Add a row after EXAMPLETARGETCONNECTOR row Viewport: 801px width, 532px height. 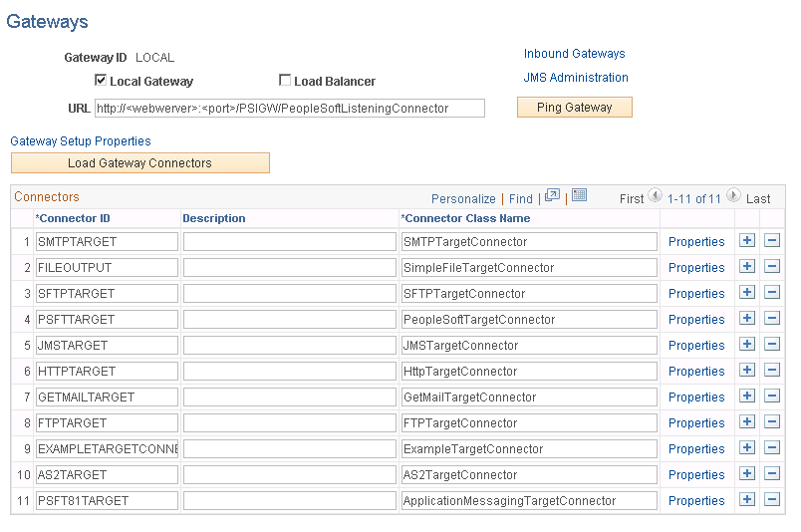[x=747, y=448]
